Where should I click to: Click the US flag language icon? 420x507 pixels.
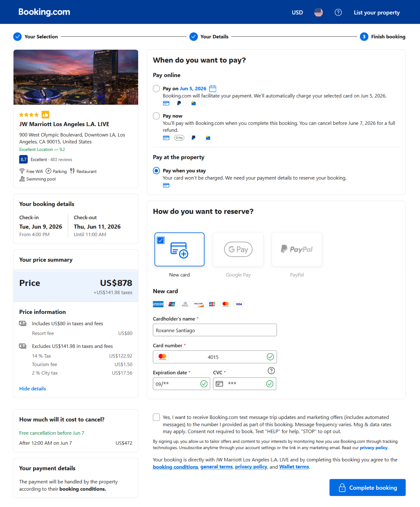coord(318,13)
